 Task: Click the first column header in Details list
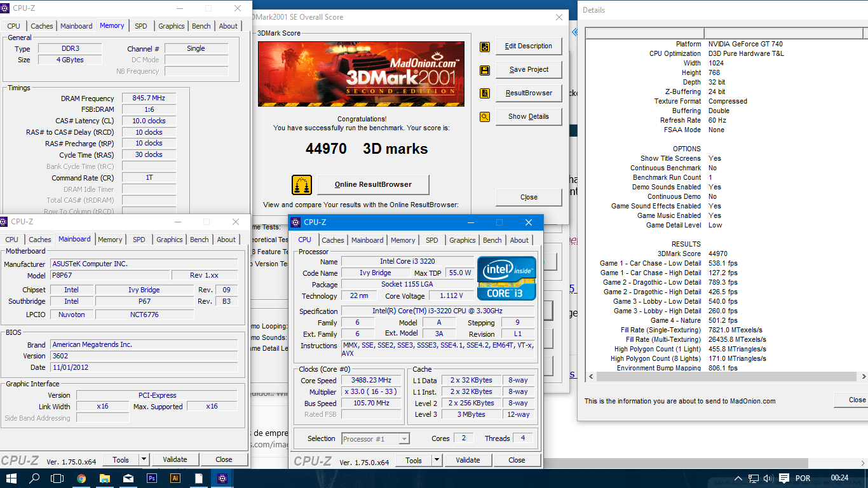point(644,33)
